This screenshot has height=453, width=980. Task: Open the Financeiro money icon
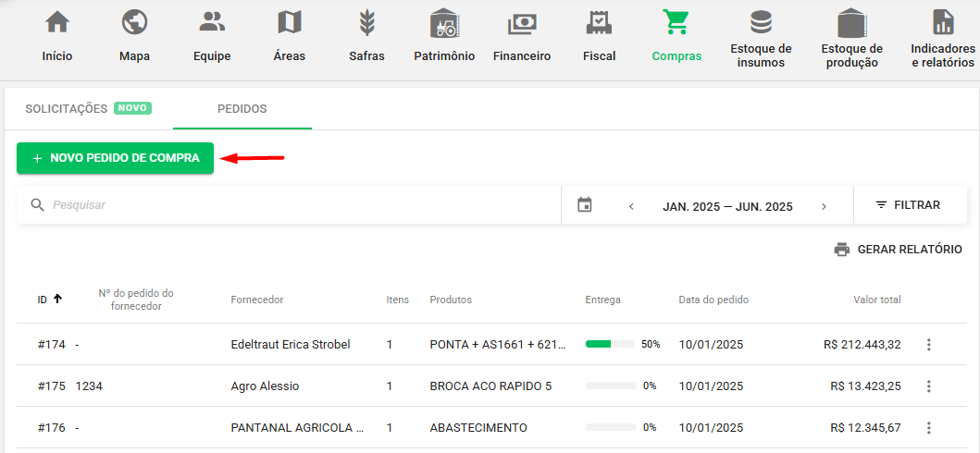click(x=522, y=22)
